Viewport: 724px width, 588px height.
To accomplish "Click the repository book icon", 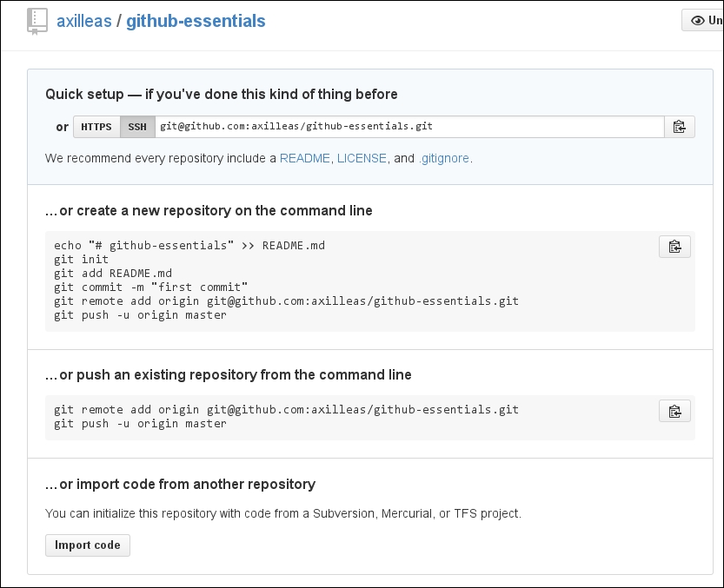I will coord(37,21).
